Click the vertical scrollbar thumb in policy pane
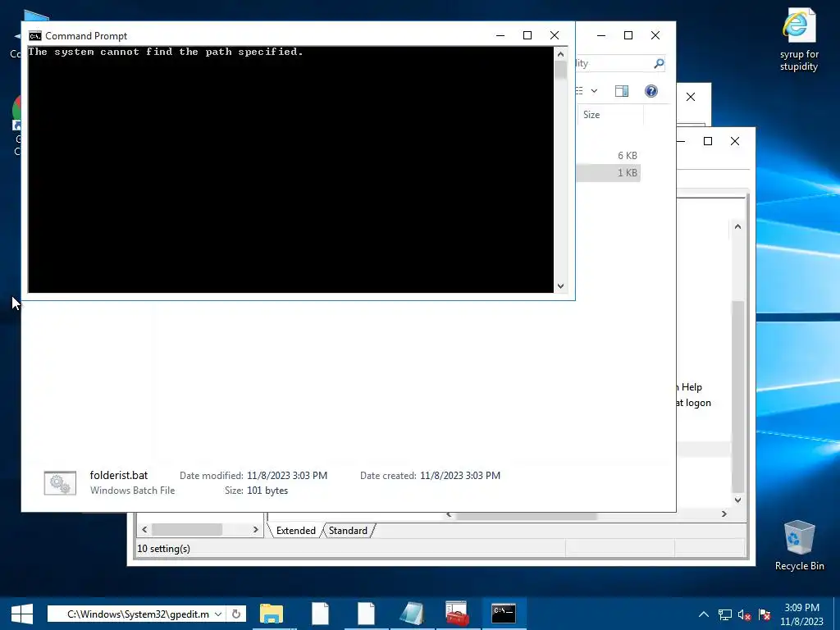The image size is (840, 630). (x=737, y=396)
